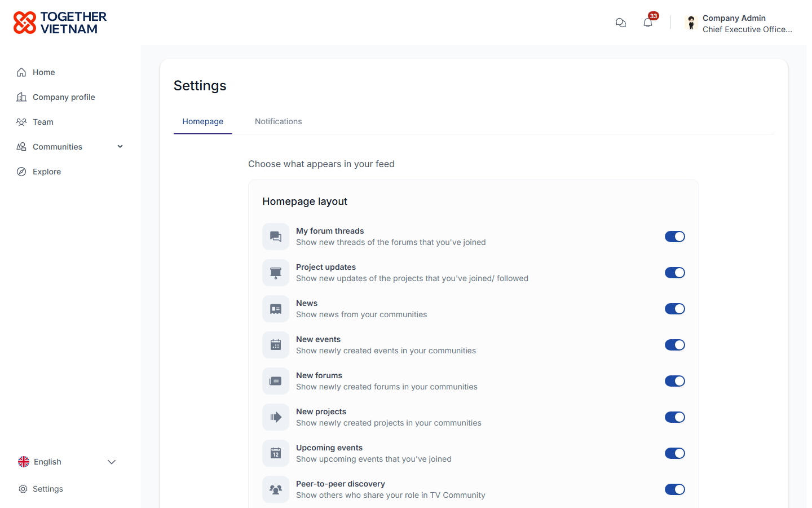Open notifications bell with 33 badge
Viewport: 812px width, 508px height.
click(x=648, y=23)
